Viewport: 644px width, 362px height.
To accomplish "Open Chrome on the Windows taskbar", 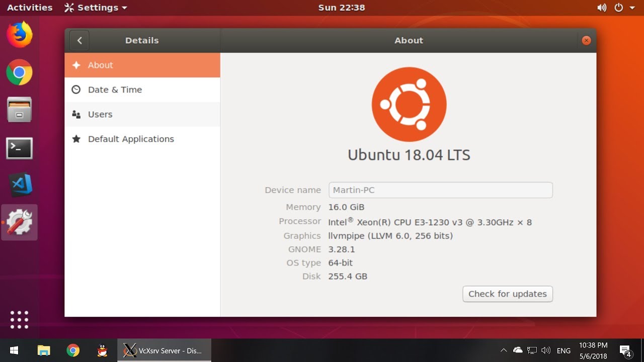I will click(x=73, y=350).
